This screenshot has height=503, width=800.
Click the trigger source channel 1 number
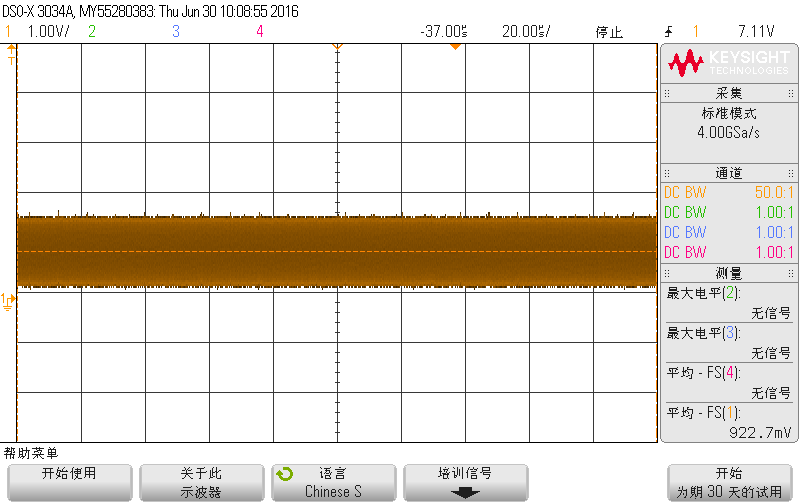(x=695, y=32)
